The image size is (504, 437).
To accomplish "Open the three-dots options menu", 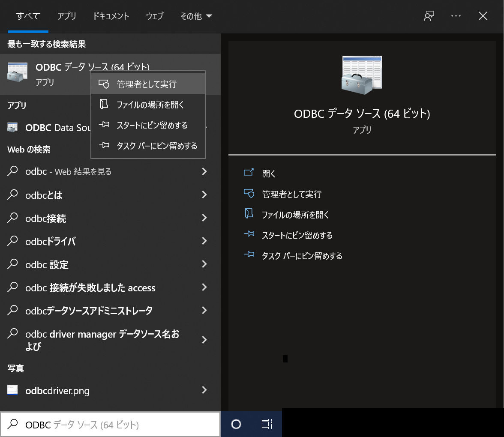I will tap(456, 16).
